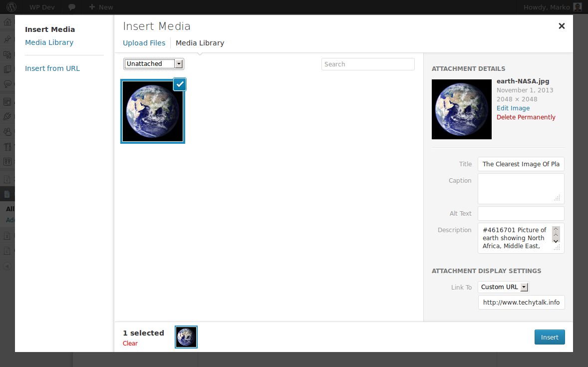The image size is (588, 367).
Task: Click the Description field scroll down arrow
Action: pyautogui.click(x=556, y=241)
